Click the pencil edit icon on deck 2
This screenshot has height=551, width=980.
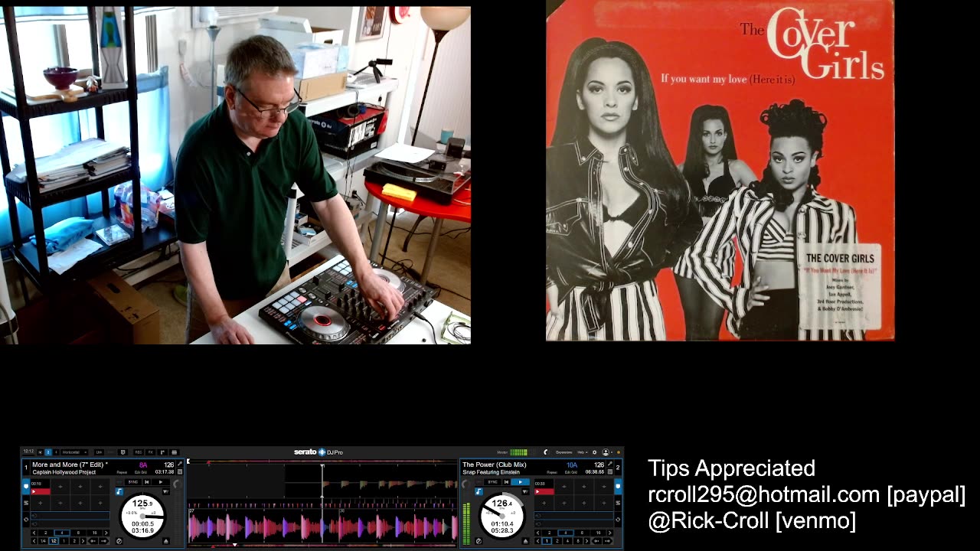(610, 464)
